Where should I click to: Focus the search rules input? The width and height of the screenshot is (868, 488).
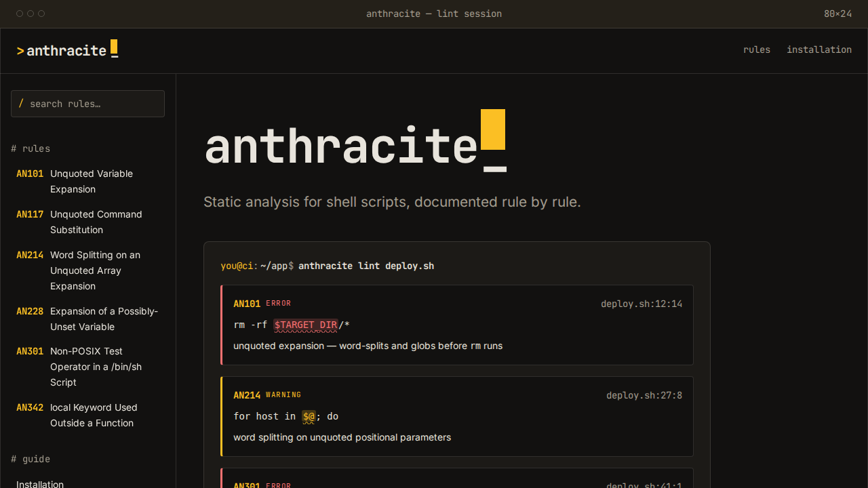pyautogui.click(x=87, y=104)
